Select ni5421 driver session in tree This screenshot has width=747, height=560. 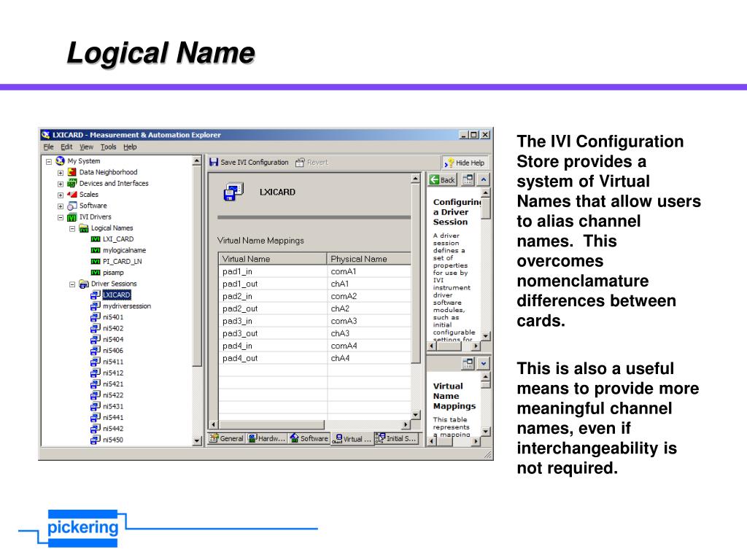point(113,384)
